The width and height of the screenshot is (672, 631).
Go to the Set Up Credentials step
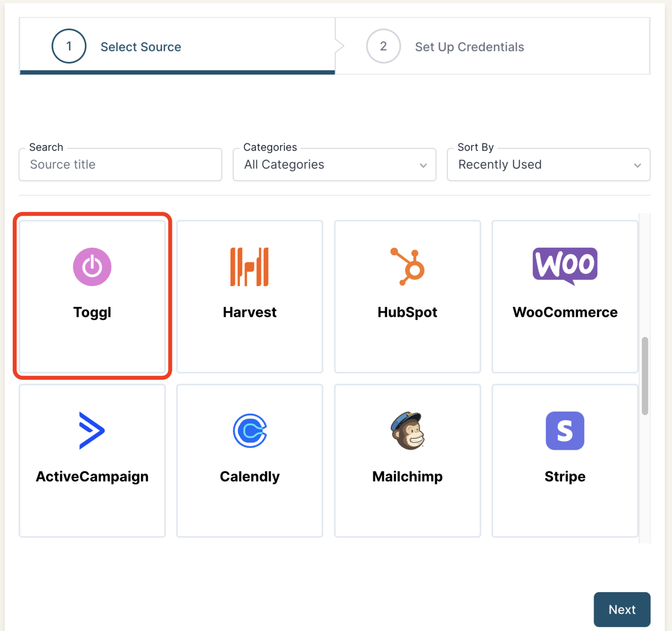click(469, 47)
